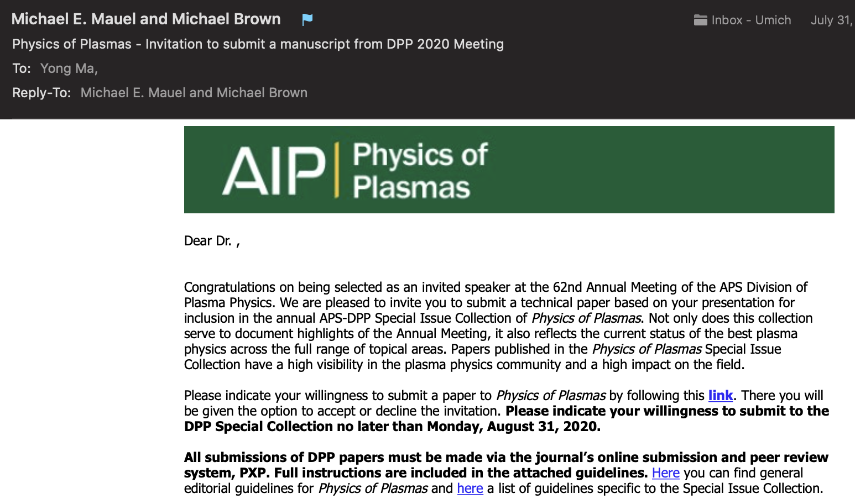Click the July 31 date in the header

(x=831, y=20)
